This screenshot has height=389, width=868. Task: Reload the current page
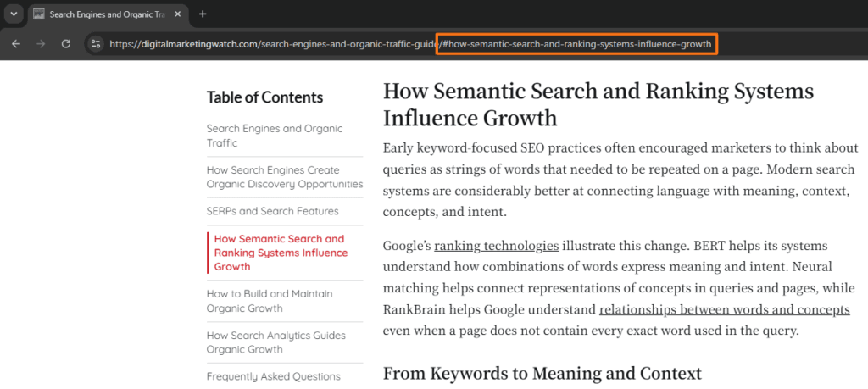(65, 44)
